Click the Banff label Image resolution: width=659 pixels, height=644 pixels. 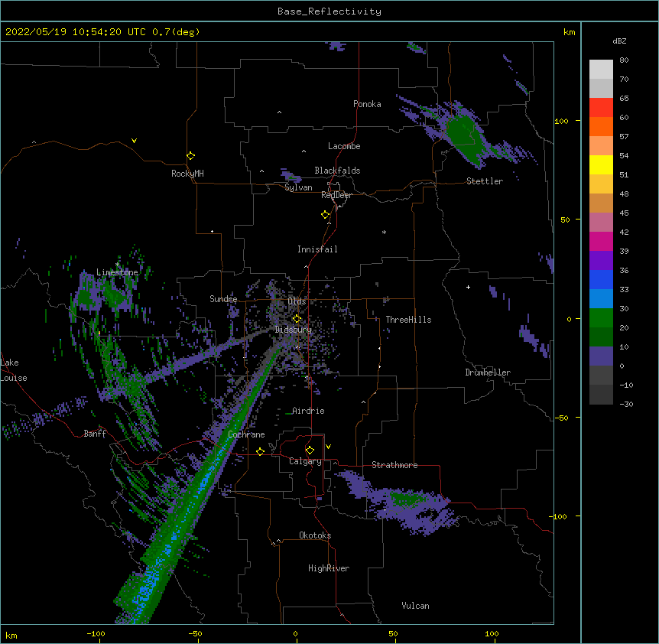tap(95, 434)
